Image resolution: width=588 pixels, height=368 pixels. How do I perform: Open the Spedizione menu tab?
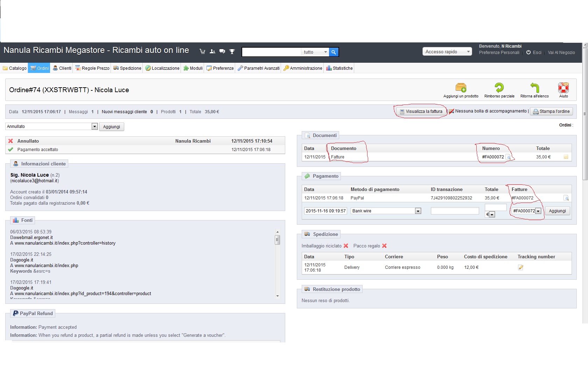click(127, 68)
